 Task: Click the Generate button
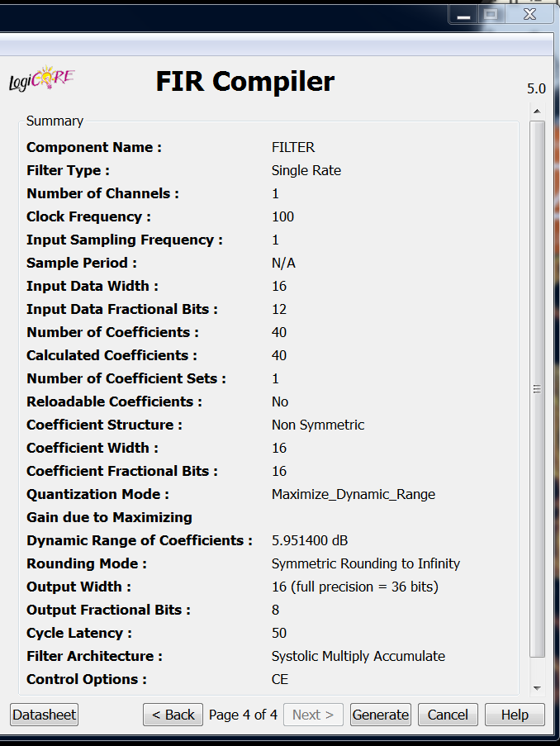coord(380,715)
